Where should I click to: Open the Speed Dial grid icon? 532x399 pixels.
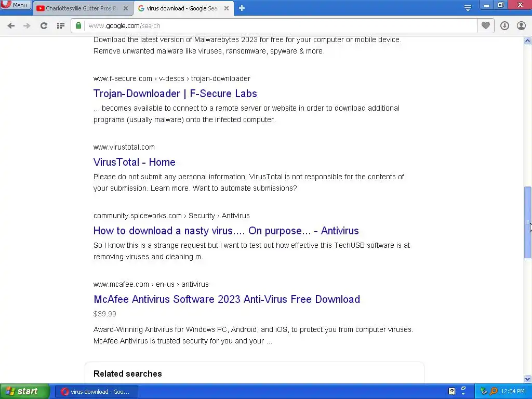(x=61, y=26)
